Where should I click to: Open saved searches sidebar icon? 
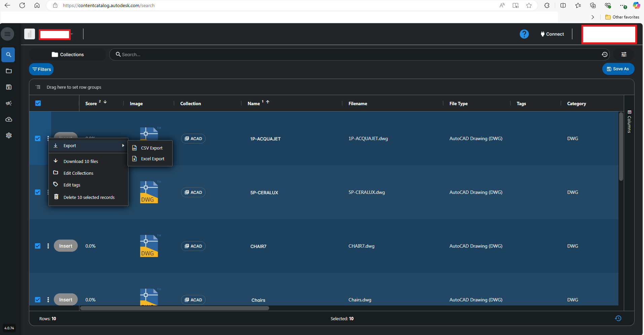[9, 87]
